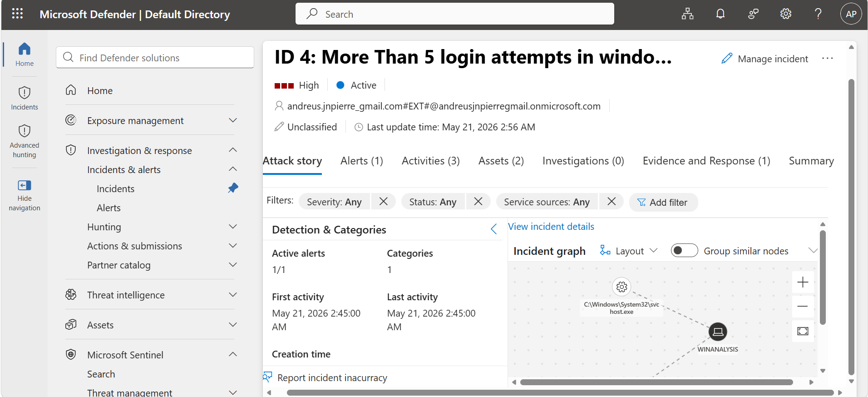Remove the Status filter

(x=478, y=201)
